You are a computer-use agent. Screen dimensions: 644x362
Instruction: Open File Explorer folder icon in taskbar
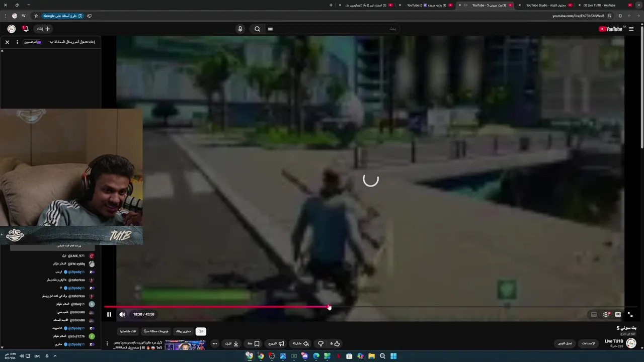[371, 356]
